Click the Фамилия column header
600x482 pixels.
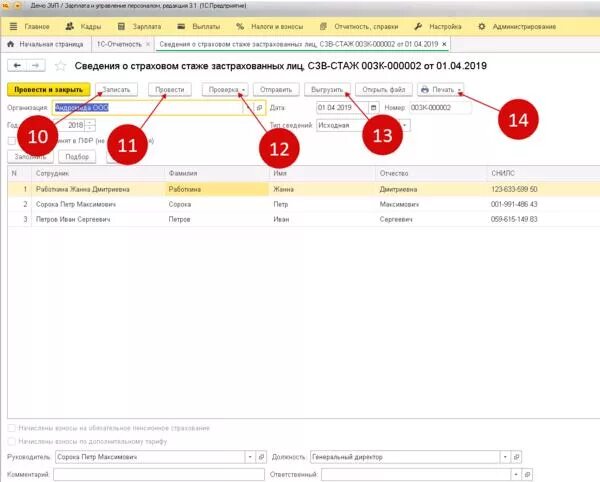coord(217,173)
